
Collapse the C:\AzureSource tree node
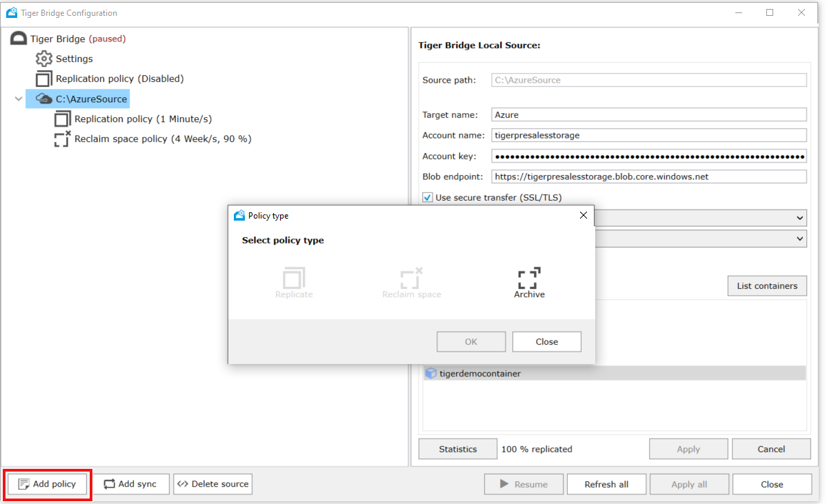tap(19, 99)
